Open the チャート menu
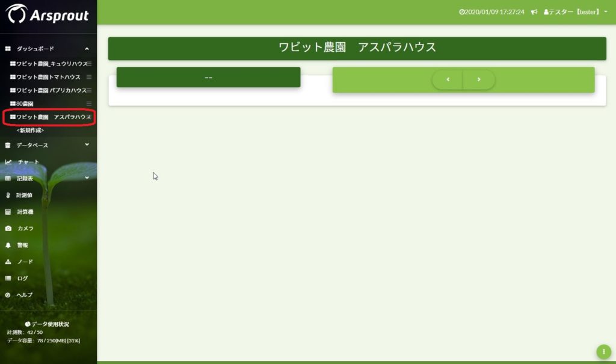Screen dimensions: 616x364 click(x=28, y=162)
